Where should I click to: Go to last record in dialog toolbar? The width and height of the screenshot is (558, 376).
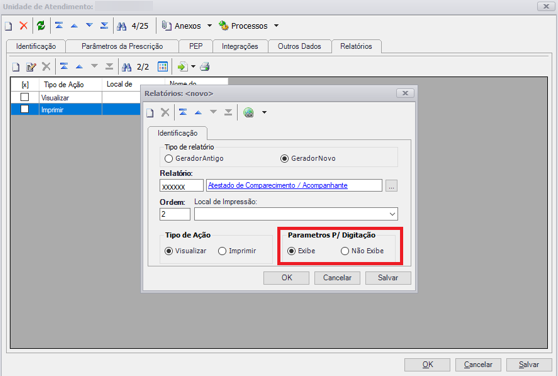click(228, 112)
